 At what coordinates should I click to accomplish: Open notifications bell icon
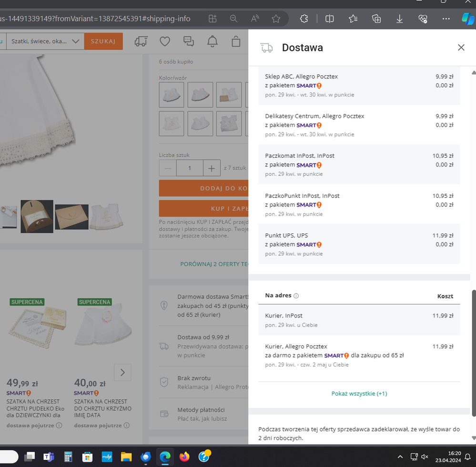pyautogui.click(x=212, y=41)
